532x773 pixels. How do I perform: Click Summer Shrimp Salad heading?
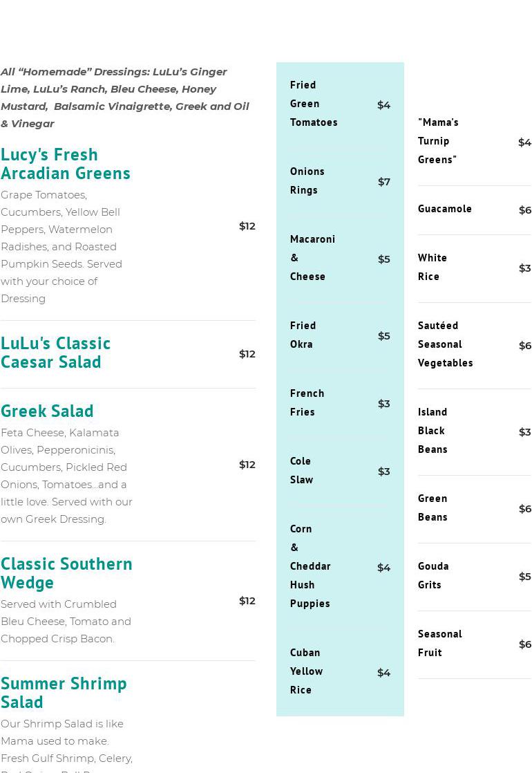click(64, 692)
